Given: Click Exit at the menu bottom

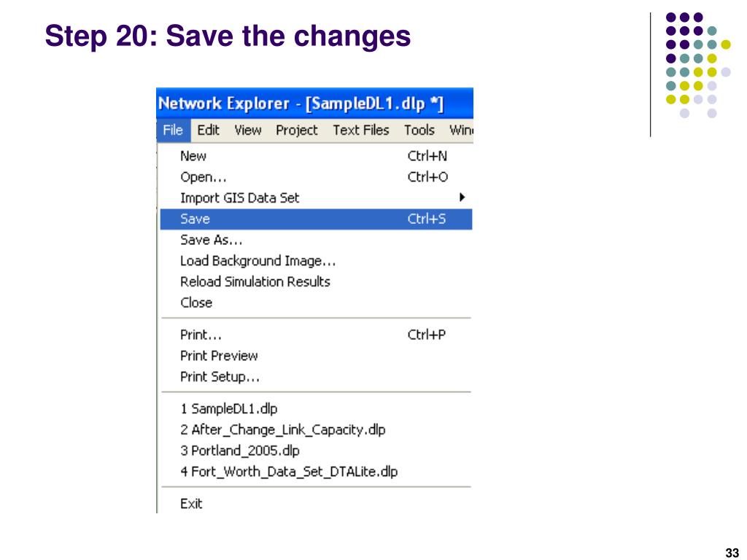Looking at the screenshot, I should point(316,504).
